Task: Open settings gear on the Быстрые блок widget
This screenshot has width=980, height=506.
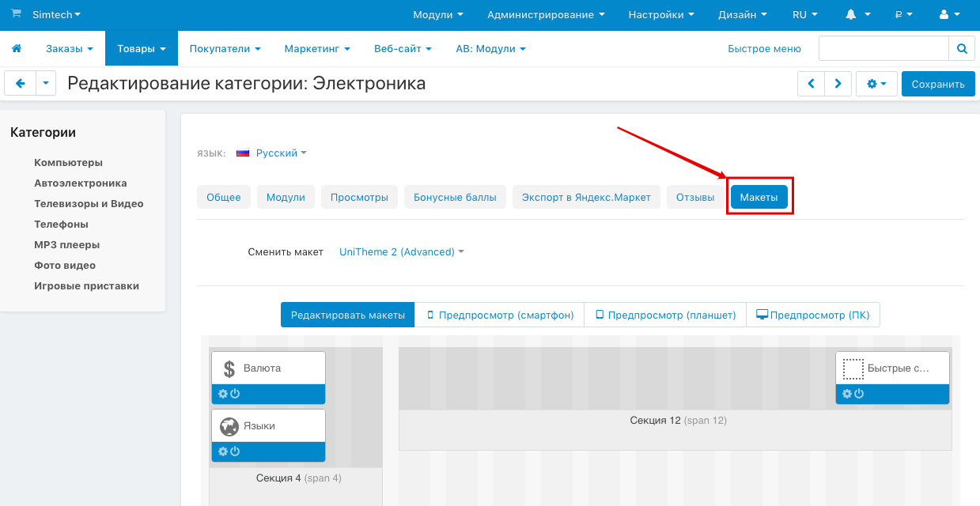Action: tap(846, 393)
